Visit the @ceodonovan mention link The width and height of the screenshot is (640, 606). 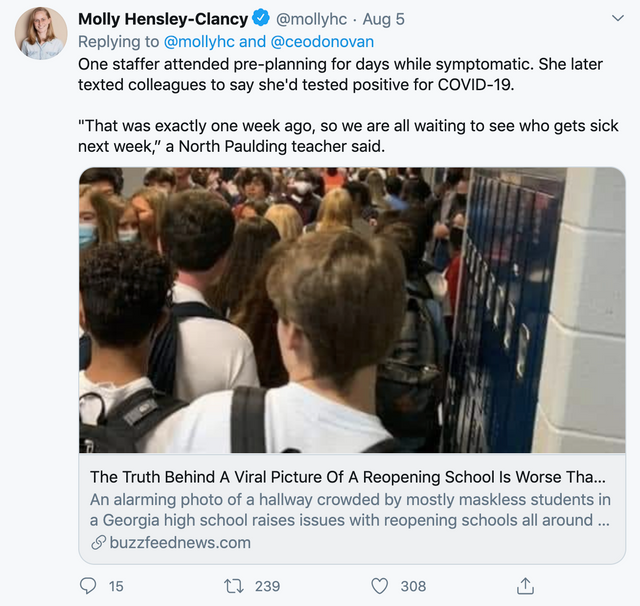[x=324, y=41]
